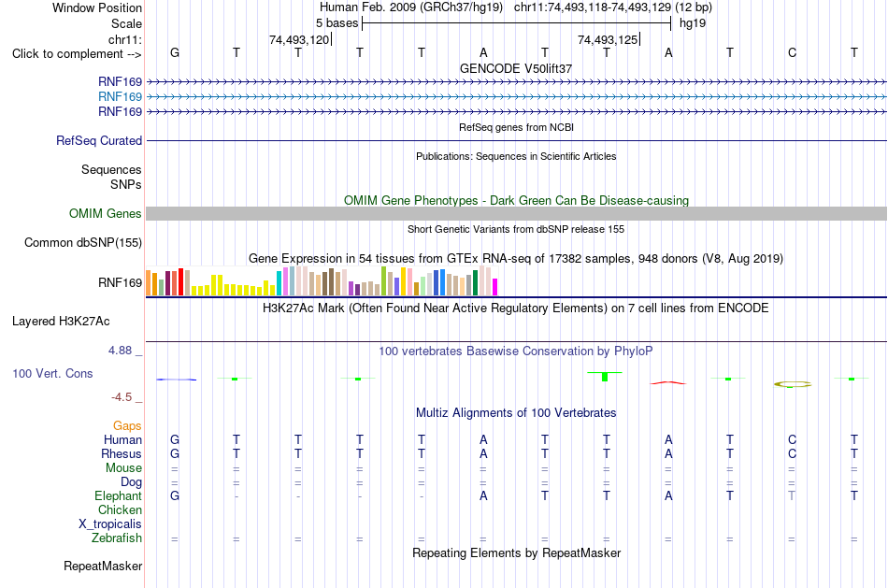Viewport: 888px width, 588px height.
Task: Select the OMIM Genes track label
Action: point(106,213)
